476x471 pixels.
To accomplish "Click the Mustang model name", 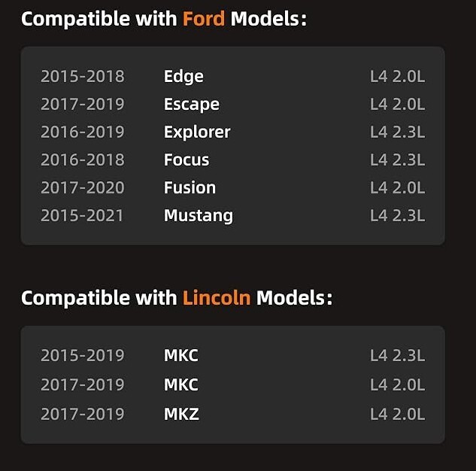I will tap(199, 215).
